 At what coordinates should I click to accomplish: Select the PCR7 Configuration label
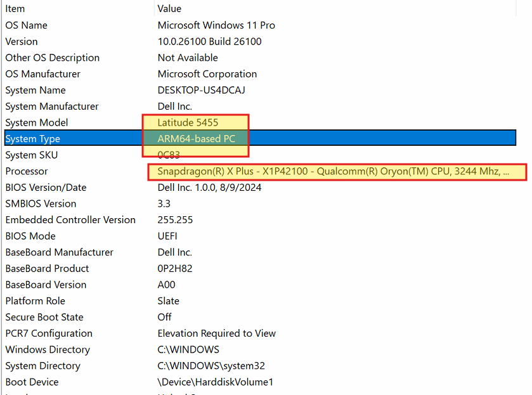tap(49, 333)
